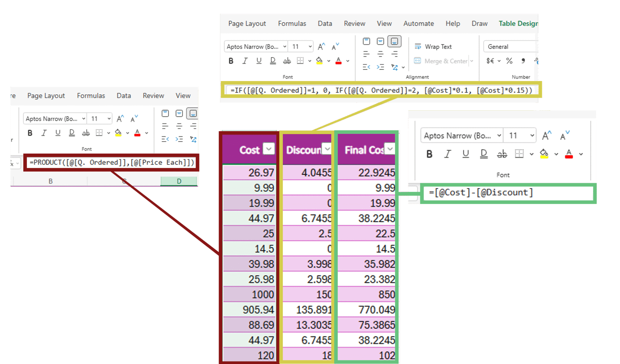The width and height of the screenshot is (620, 364).
Task: Increase the font size with the grow icon
Action: [x=321, y=46]
